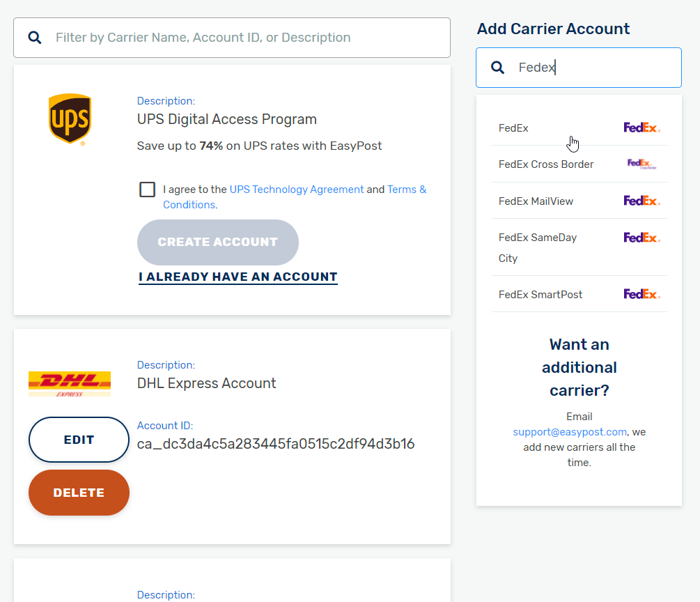Delete the DHL Express account
This screenshot has height=602, width=700.
tap(79, 493)
